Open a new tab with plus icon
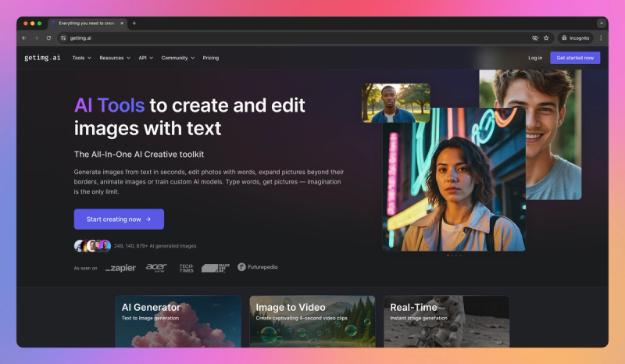Image resolution: width=625 pixels, height=364 pixels. tap(134, 23)
